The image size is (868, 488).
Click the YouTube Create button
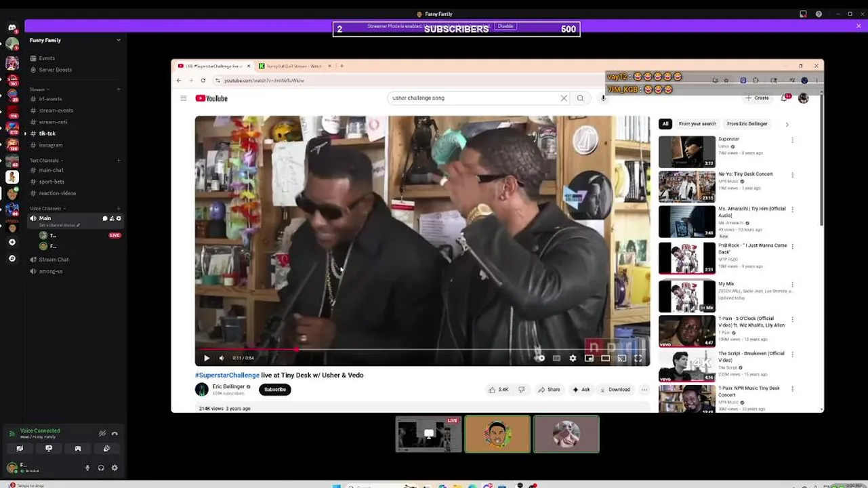coord(758,98)
